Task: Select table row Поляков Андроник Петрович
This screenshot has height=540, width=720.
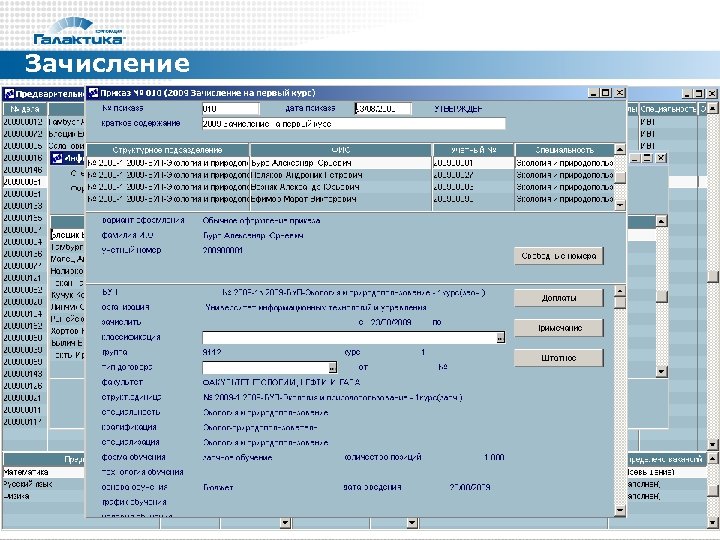Action: coord(350,175)
